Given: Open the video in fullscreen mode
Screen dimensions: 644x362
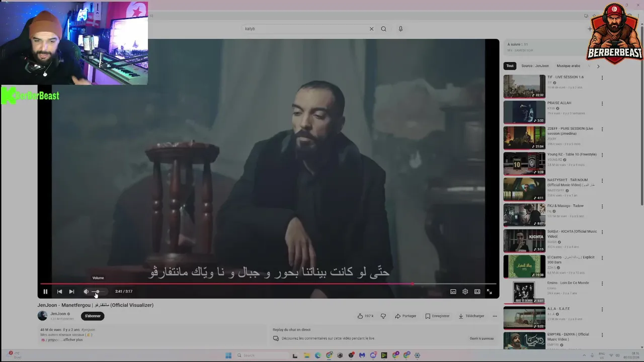Looking at the screenshot, I should pos(489,292).
